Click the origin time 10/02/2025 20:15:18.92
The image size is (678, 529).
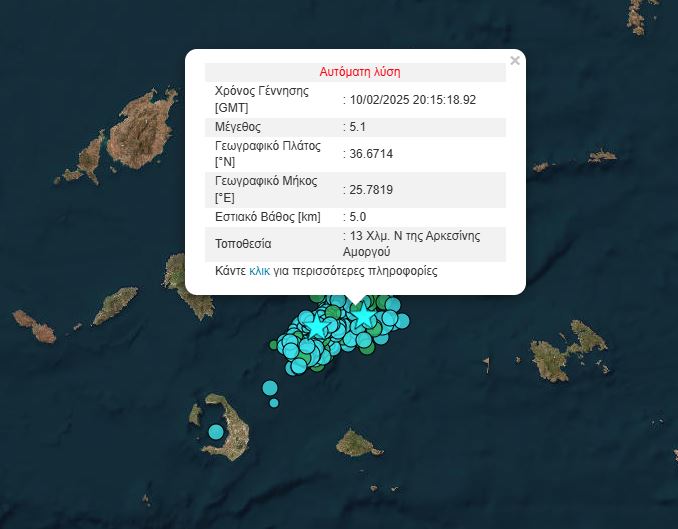(x=412, y=100)
